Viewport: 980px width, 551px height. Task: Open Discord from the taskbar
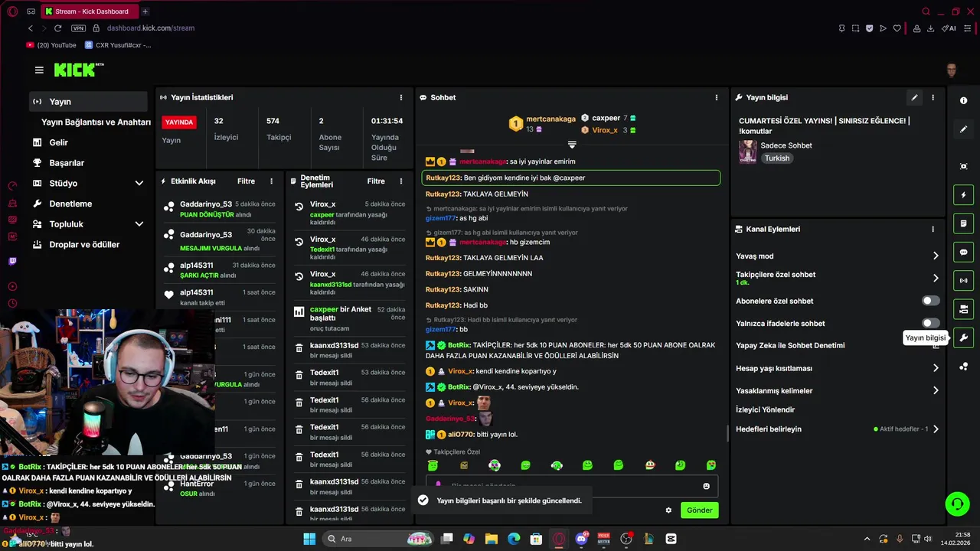[581, 539]
